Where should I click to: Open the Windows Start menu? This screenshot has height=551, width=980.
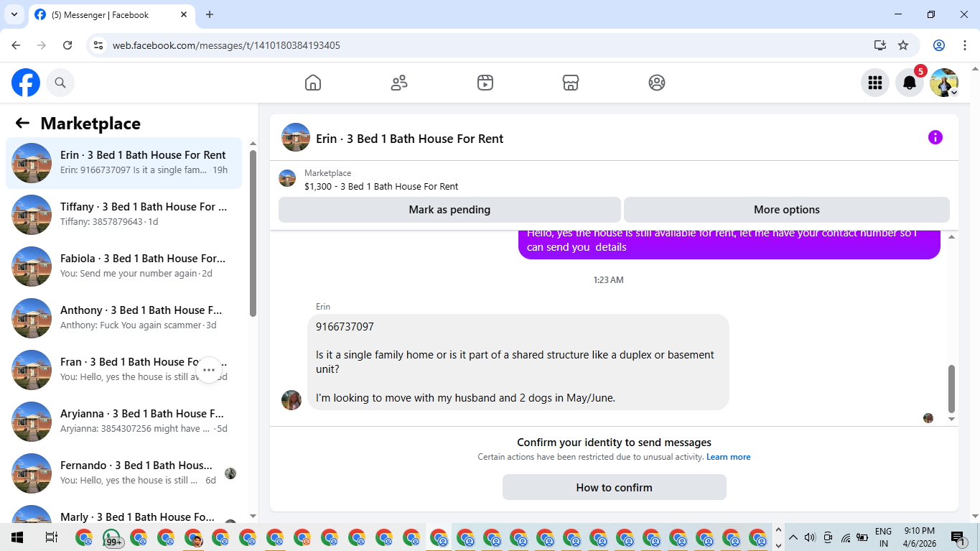(x=17, y=537)
